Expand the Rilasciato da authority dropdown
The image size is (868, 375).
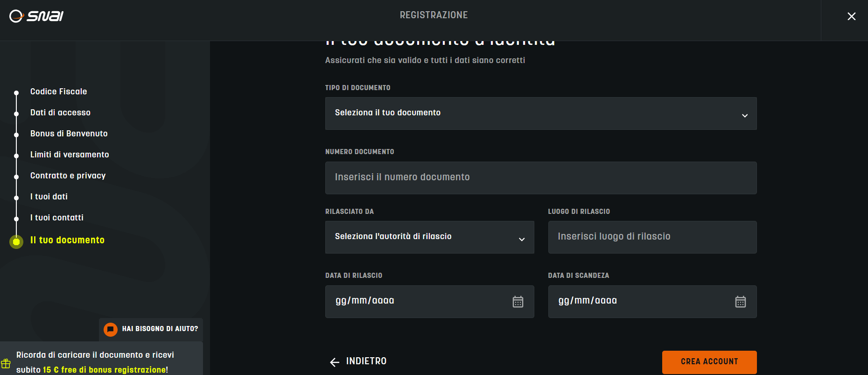pyautogui.click(x=429, y=237)
